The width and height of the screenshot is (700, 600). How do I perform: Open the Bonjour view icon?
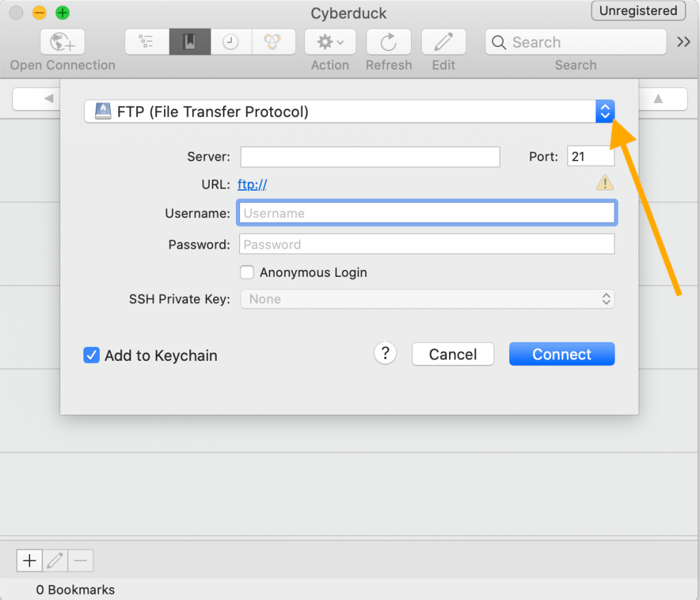point(273,42)
